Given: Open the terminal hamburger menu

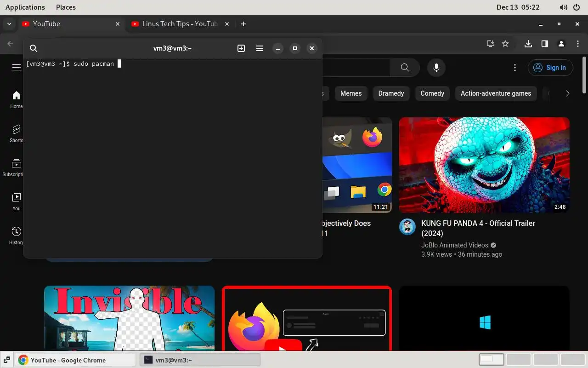Looking at the screenshot, I should (260, 48).
